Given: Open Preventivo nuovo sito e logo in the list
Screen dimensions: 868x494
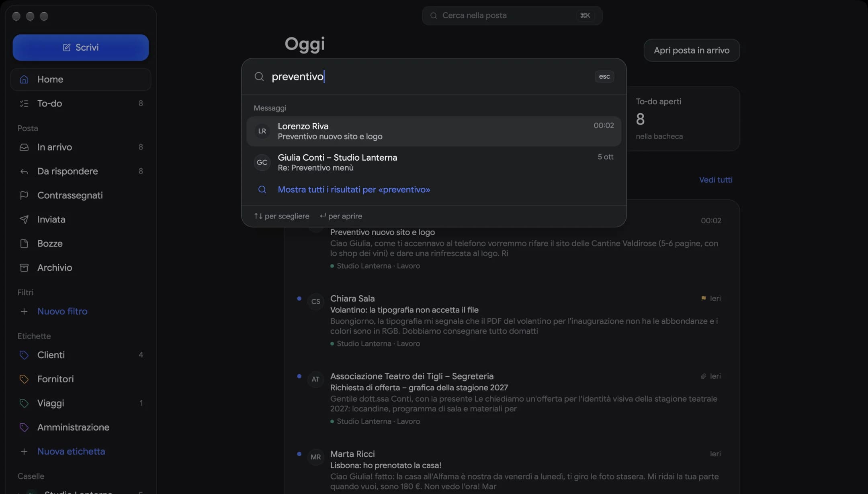Looking at the screenshot, I should pyautogui.click(x=512, y=249).
